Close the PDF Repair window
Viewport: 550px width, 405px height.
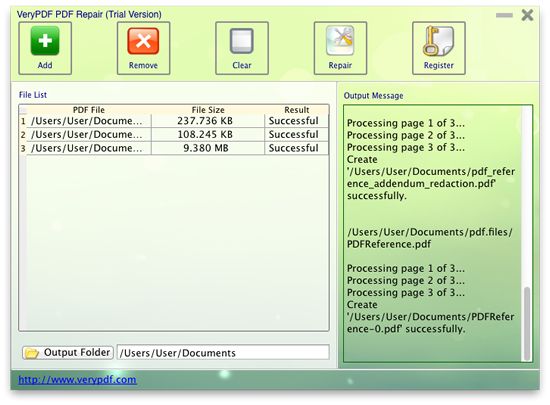[527, 15]
